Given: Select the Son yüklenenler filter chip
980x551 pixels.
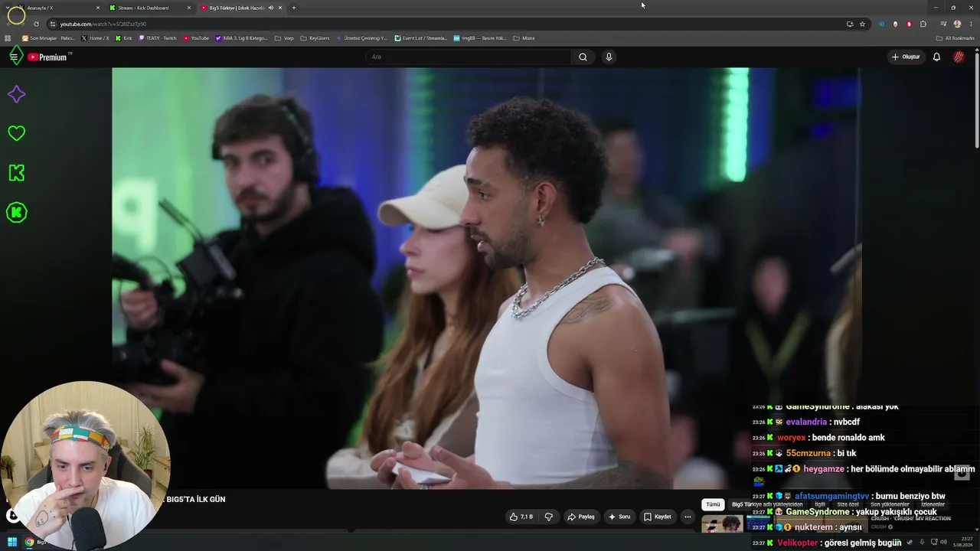Looking at the screenshot, I should [890, 504].
